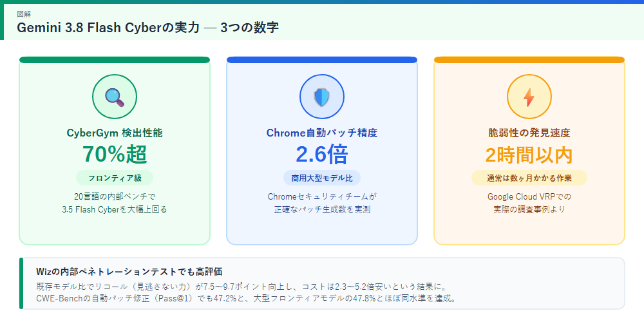The width and height of the screenshot is (644, 322).
Task: Select the "通常は数ヶ月かかる作業" badge
Action: click(529, 178)
